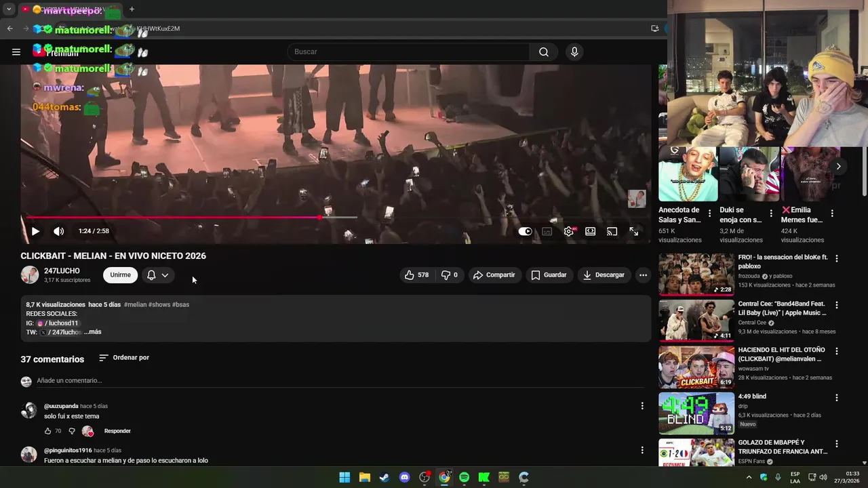Switch to theater mode
This screenshot has width=868, height=488.
tap(591, 231)
